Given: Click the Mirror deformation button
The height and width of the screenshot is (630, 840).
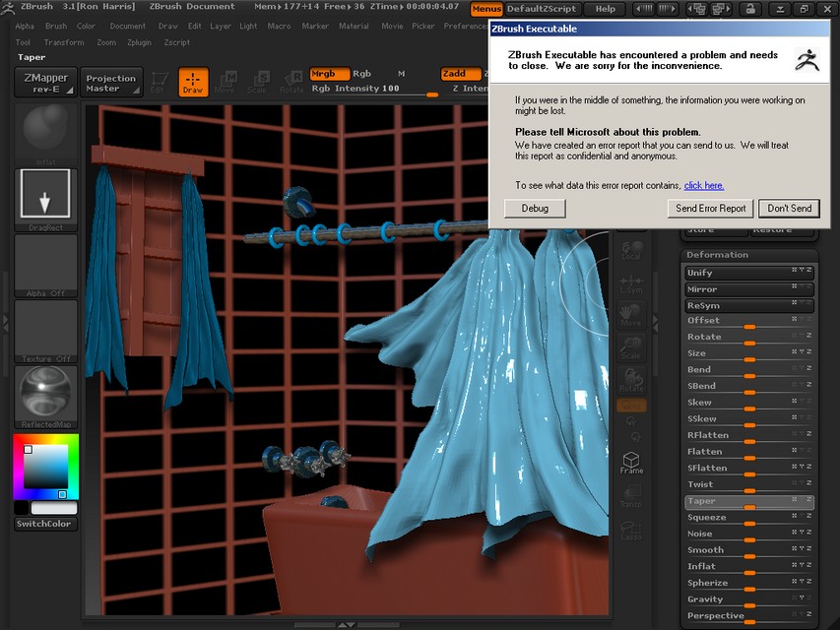Looking at the screenshot, I should pos(749,289).
